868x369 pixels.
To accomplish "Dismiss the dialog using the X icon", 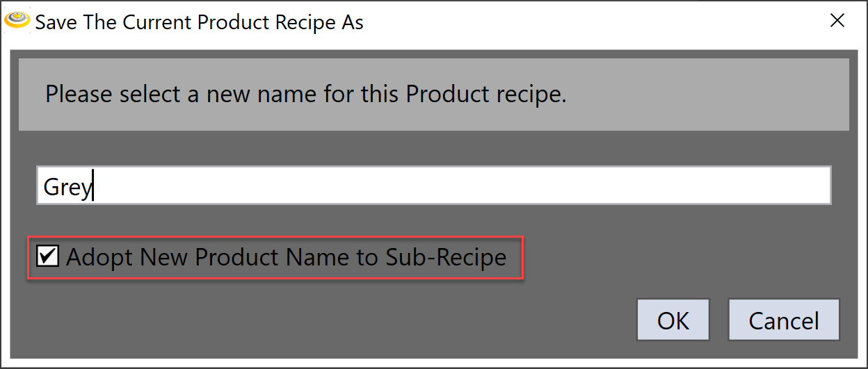I will (x=837, y=21).
